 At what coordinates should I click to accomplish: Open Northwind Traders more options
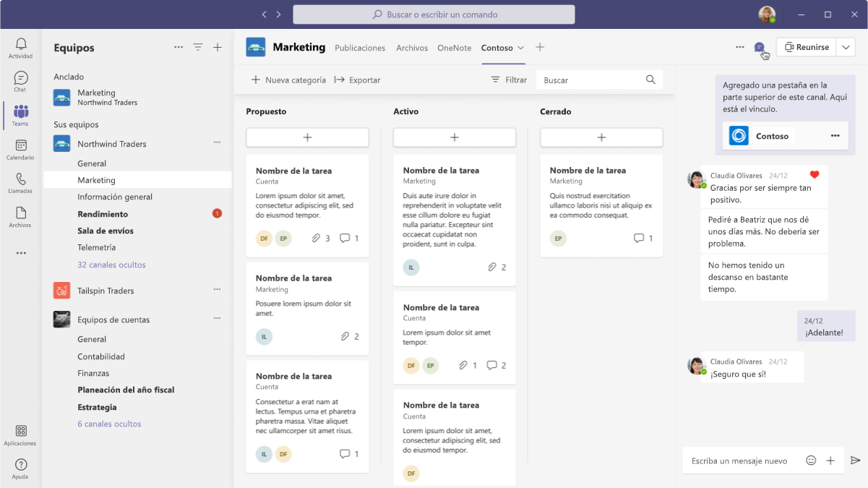[217, 143]
